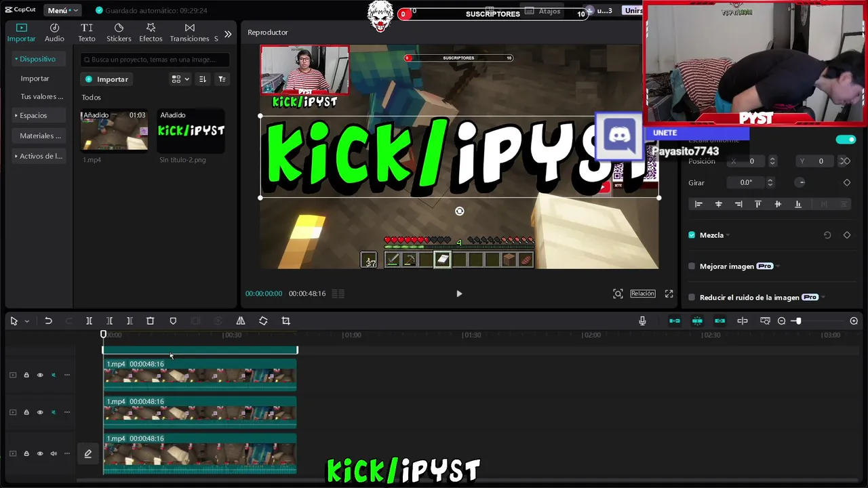Open the crop tool

click(x=285, y=321)
